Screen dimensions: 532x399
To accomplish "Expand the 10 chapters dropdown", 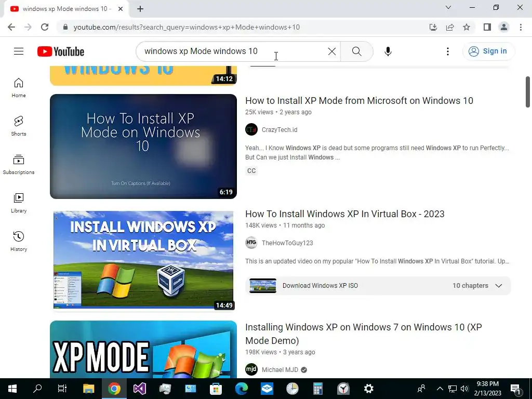I will point(477,286).
